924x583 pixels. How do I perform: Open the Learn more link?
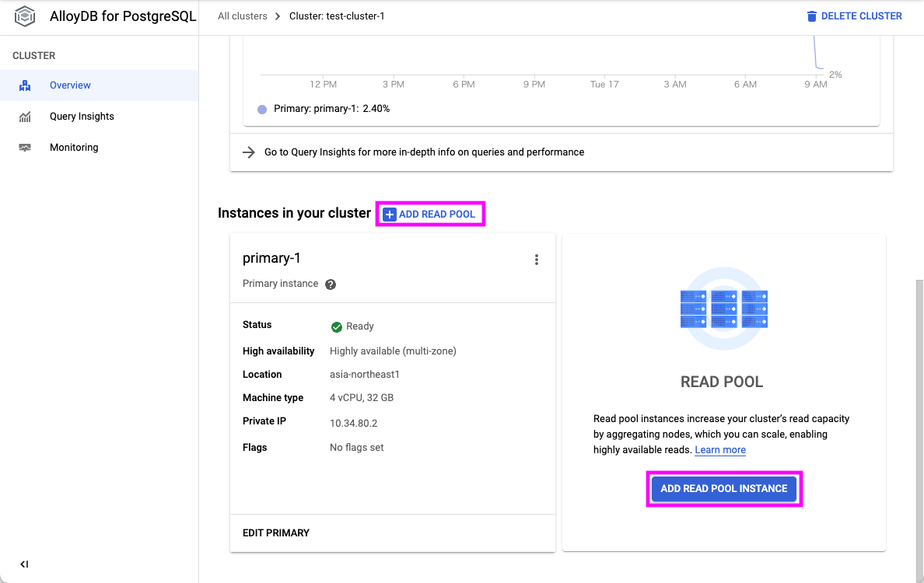click(x=720, y=450)
